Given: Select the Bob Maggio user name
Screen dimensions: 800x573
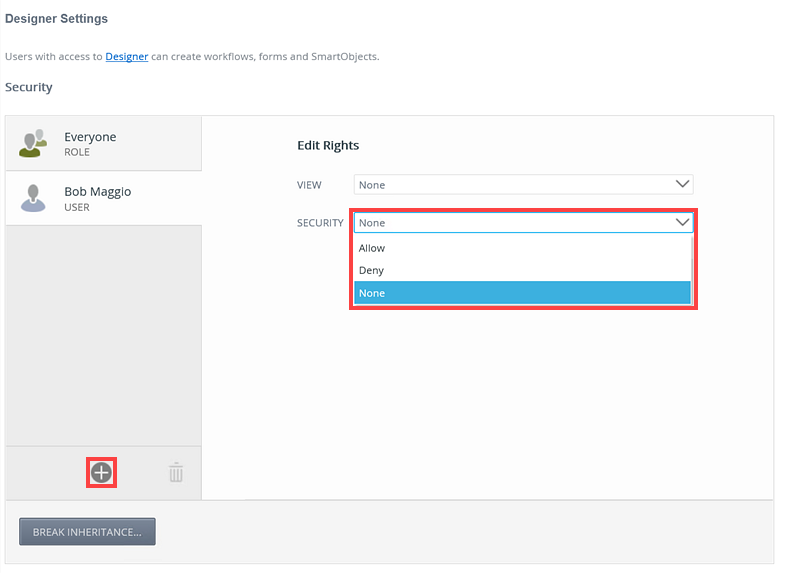Looking at the screenshot, I should click(x=97, y=191).
